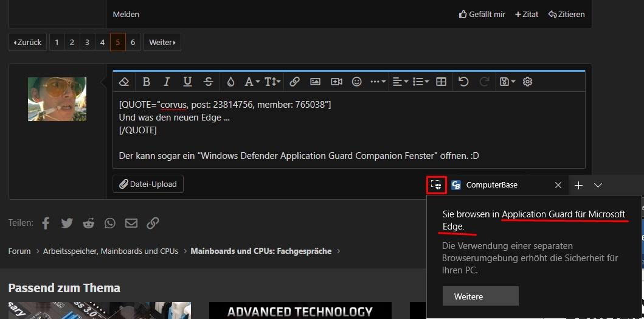Toggle BB code mode gear icon
The width and height of the screenshot is (644, 319).
[x=527, y=82]
